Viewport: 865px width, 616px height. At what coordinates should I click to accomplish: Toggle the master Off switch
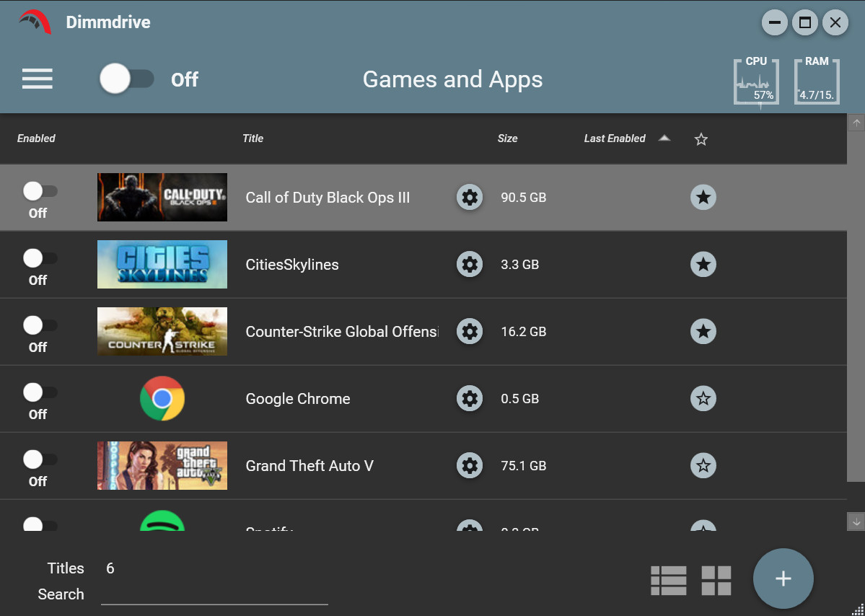[127, 79]
